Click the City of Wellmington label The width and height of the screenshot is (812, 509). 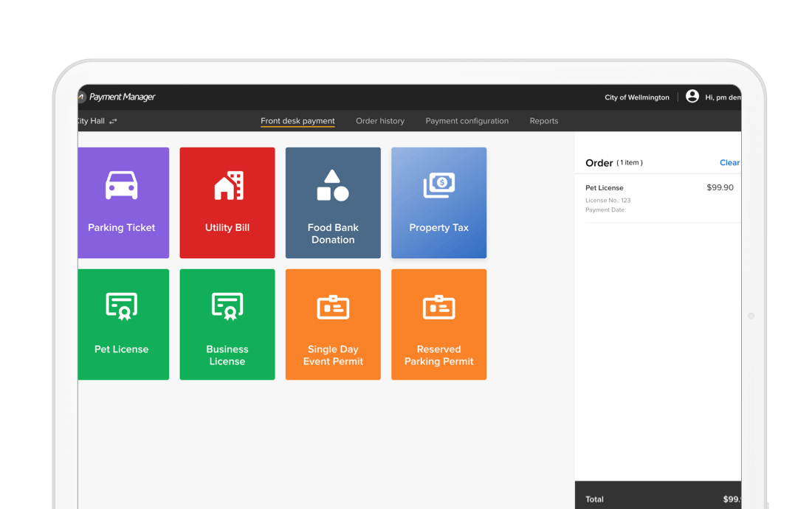637,97
